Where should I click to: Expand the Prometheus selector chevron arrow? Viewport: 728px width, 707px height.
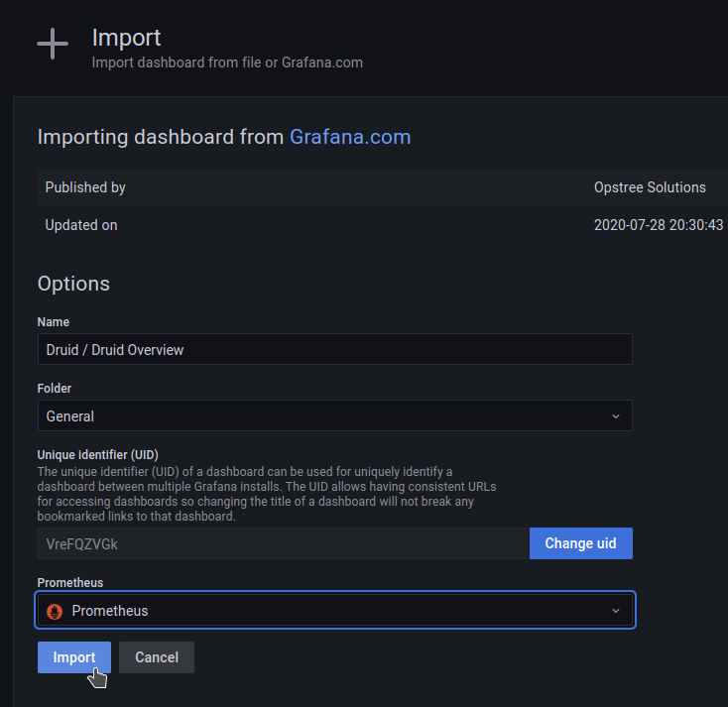(x=616, y=611)
